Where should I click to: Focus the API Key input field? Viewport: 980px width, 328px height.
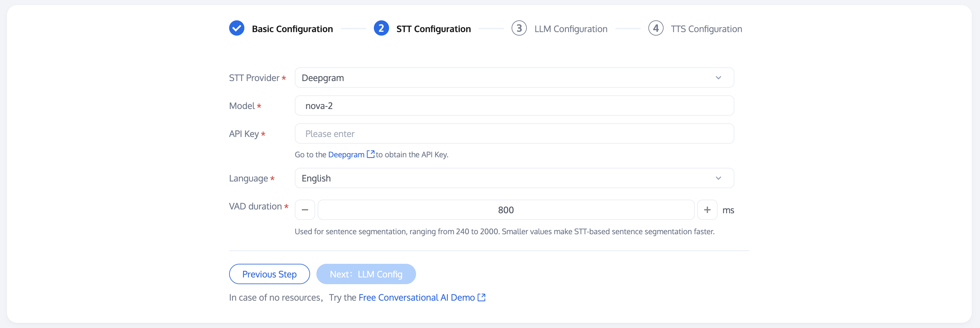click(x=513, y=134)
